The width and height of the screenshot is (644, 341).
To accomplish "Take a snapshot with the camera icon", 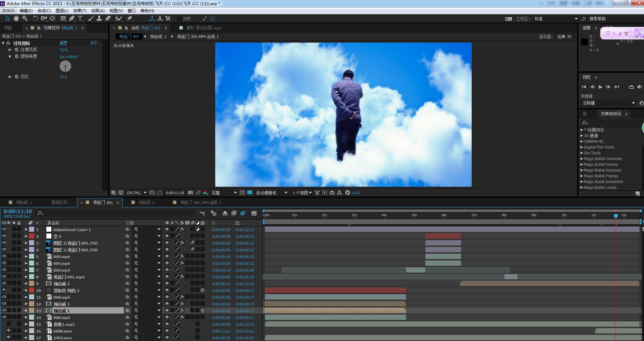I will click(191, 193).
